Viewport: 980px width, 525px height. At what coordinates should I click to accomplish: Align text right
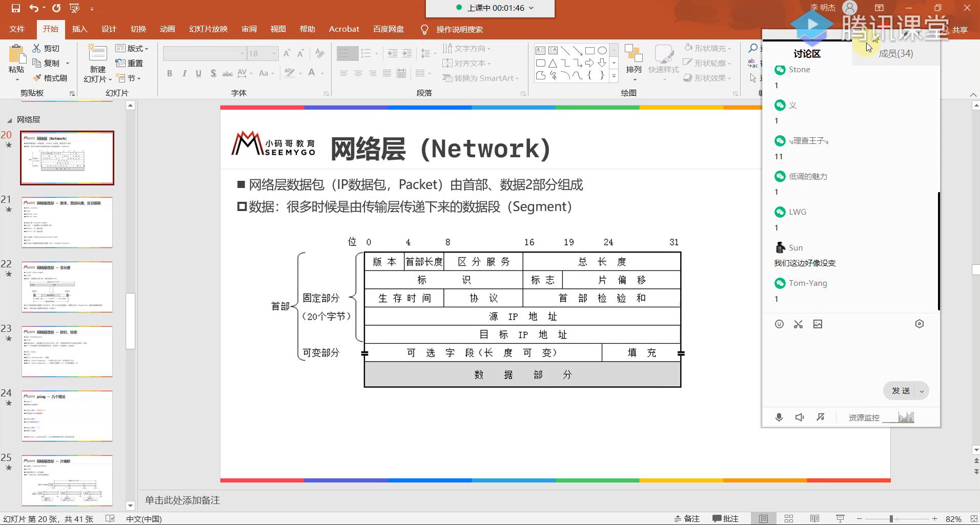coord(373,73)
